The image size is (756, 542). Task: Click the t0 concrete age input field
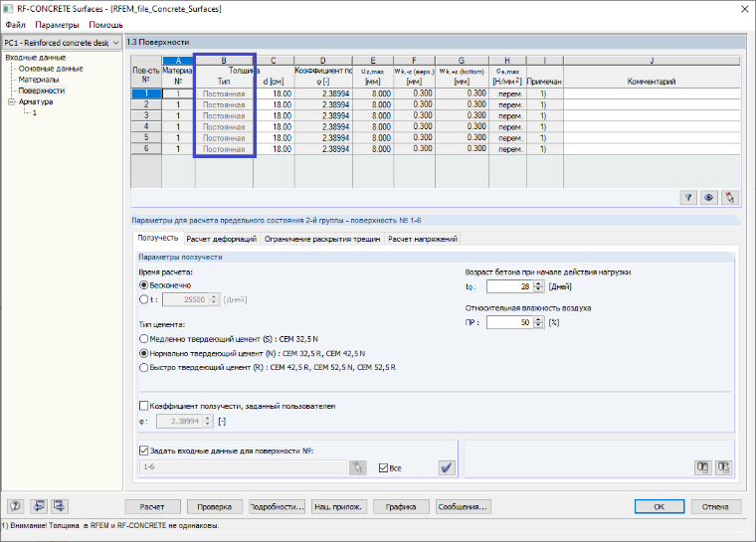click(509, 286)
